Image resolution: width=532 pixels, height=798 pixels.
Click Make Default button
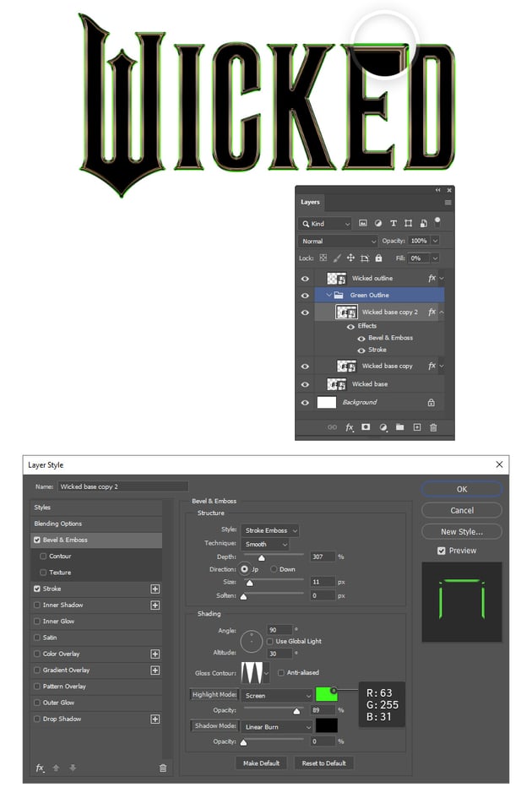coord(261,763)
